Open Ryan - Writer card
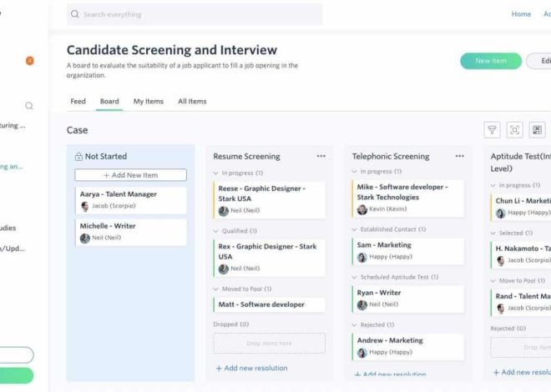The image size is (551, 392). coord(407,299)
